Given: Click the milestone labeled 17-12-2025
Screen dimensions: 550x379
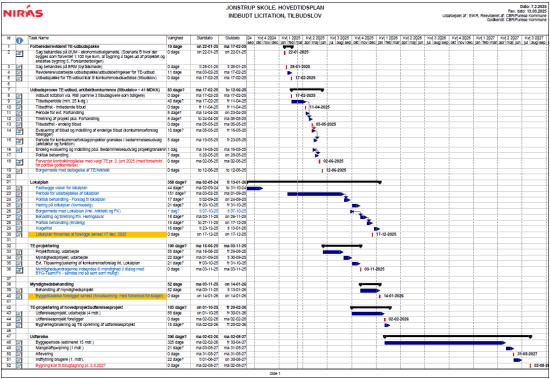Looking at the screenshot, I should click(x=373, y=234).
